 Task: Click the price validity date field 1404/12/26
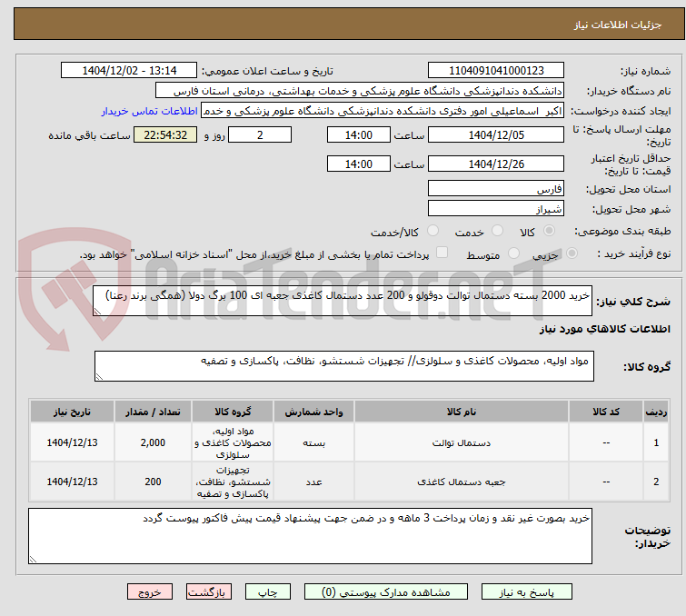(x=496, y=164)
